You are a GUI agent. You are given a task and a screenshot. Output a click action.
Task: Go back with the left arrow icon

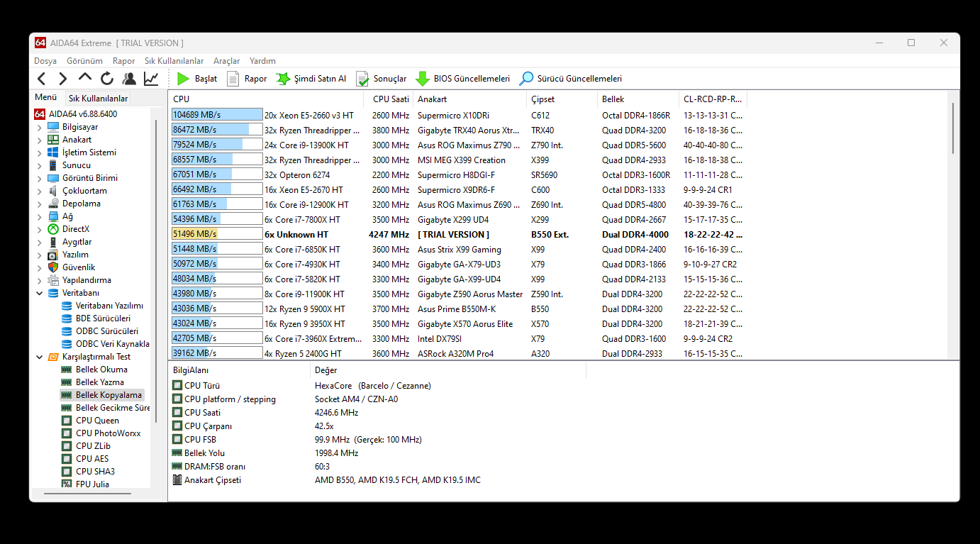41,79
